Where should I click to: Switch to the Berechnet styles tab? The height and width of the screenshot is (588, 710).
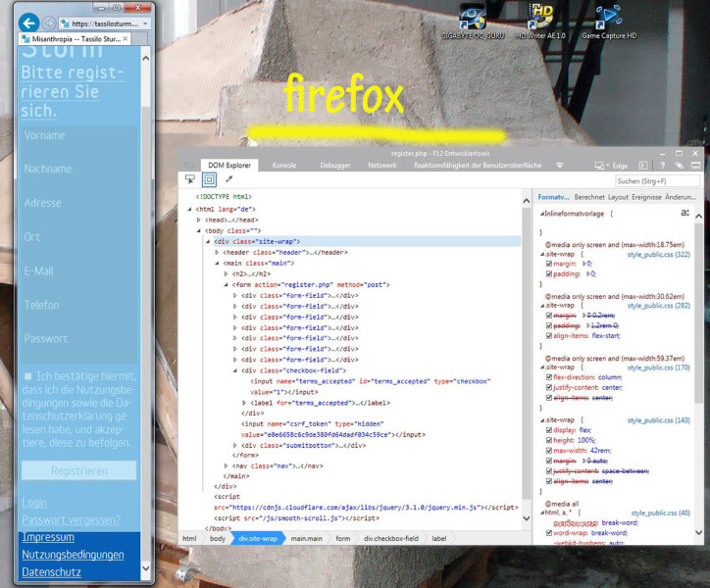click(x=589, y=197)
